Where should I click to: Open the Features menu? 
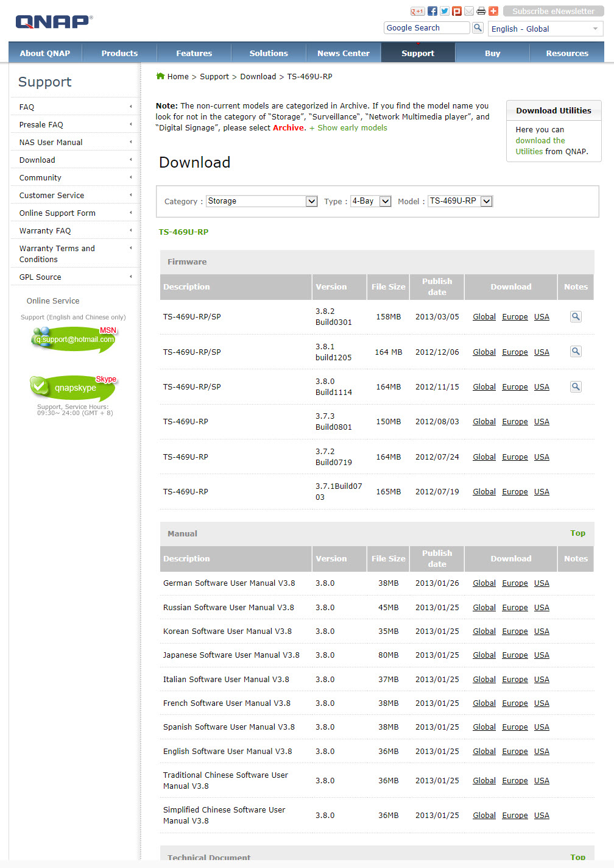[x=194, y=53]
